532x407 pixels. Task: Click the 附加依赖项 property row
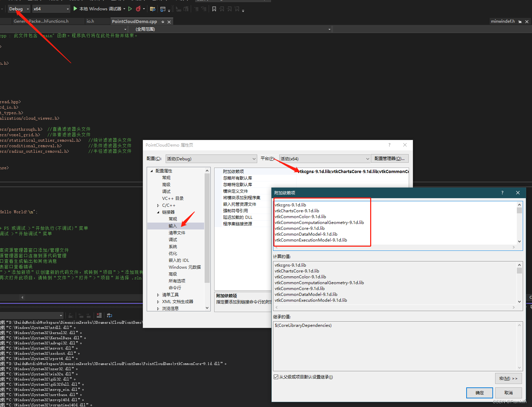pyautogui.click(x=312, y=171)
